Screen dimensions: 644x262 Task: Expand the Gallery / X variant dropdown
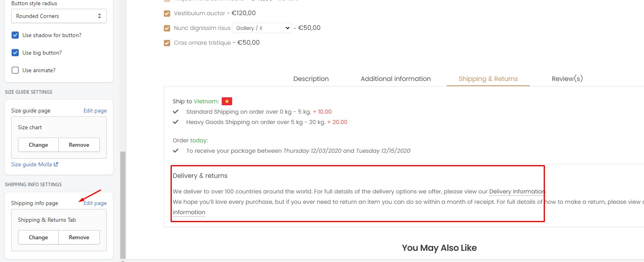[x=262, y=28]
